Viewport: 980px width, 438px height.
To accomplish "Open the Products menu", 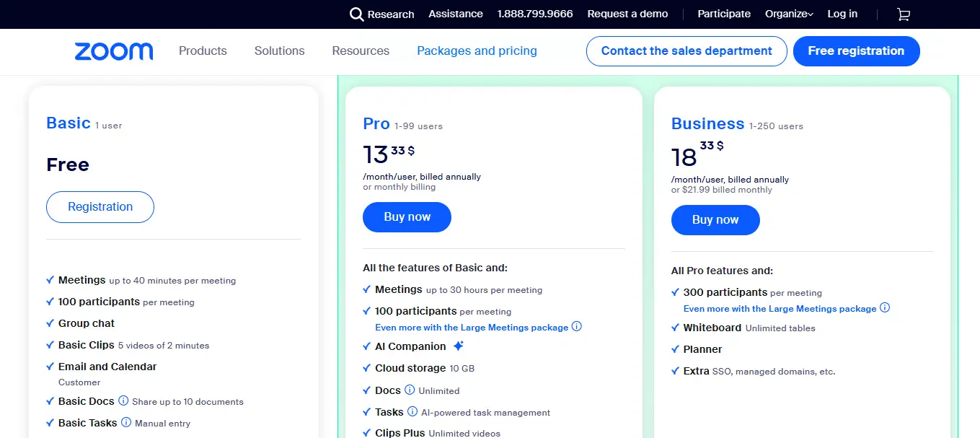I will 203,51.
